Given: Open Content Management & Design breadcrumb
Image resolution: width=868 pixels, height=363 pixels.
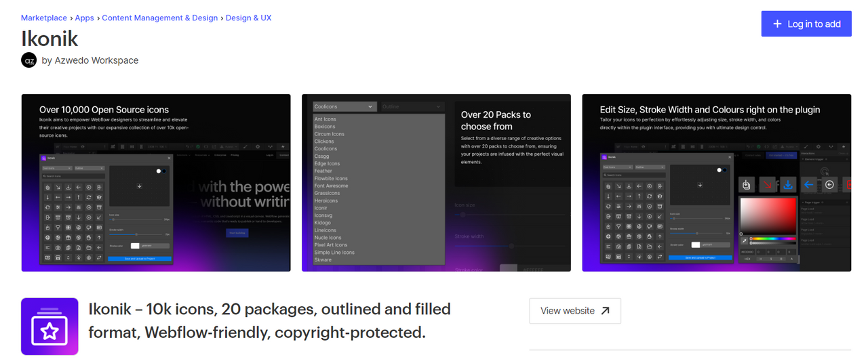Looking at the screenshot, I should pyautogui.click(x=160, y=18).
